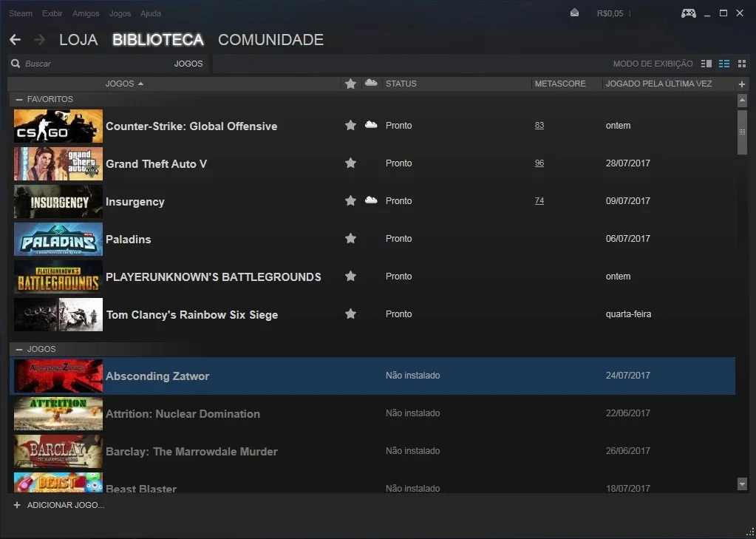Collapse the JOGOS category
756x539 pixels.
click(18, 349)
